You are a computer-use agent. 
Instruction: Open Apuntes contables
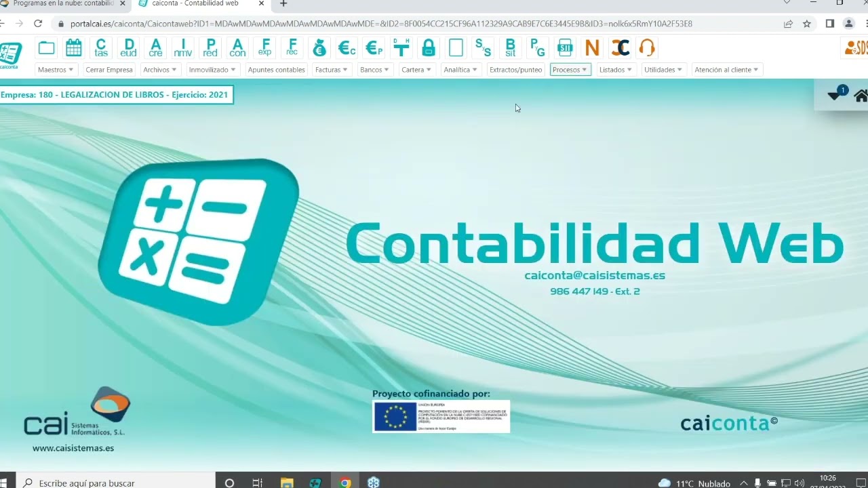(x=277, y=70)
